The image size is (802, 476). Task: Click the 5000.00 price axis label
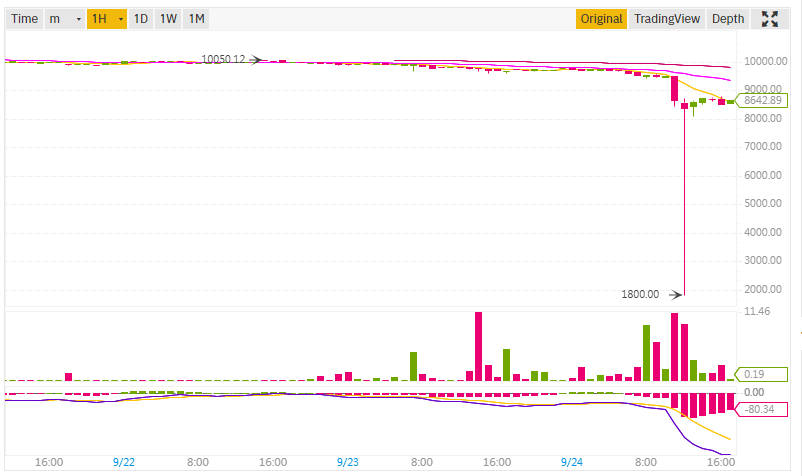(763, 203)
